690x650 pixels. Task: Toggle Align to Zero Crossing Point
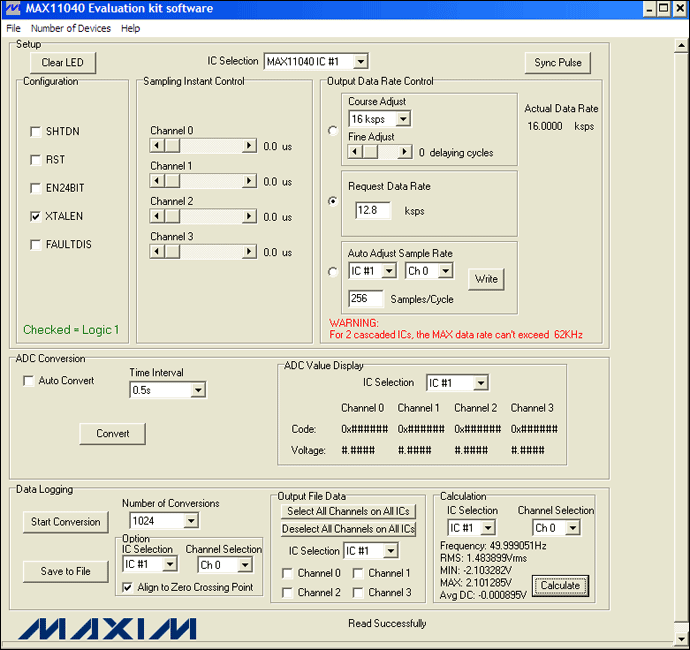(128, 588)
